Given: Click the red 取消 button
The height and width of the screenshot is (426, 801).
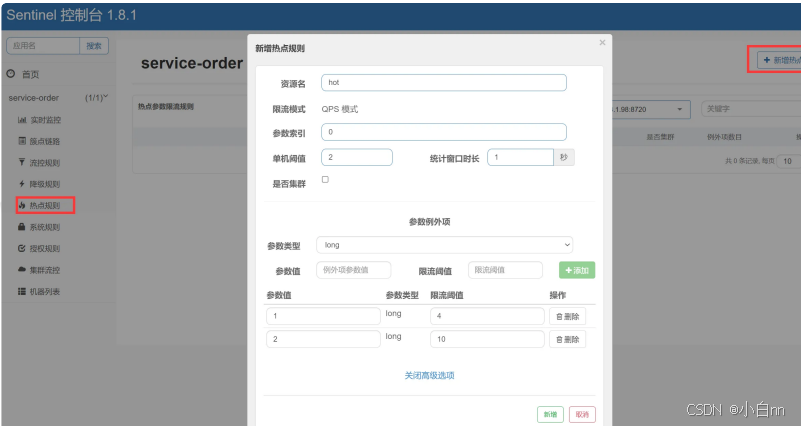Looking at the screenshot, I should [x=582, y=414].
